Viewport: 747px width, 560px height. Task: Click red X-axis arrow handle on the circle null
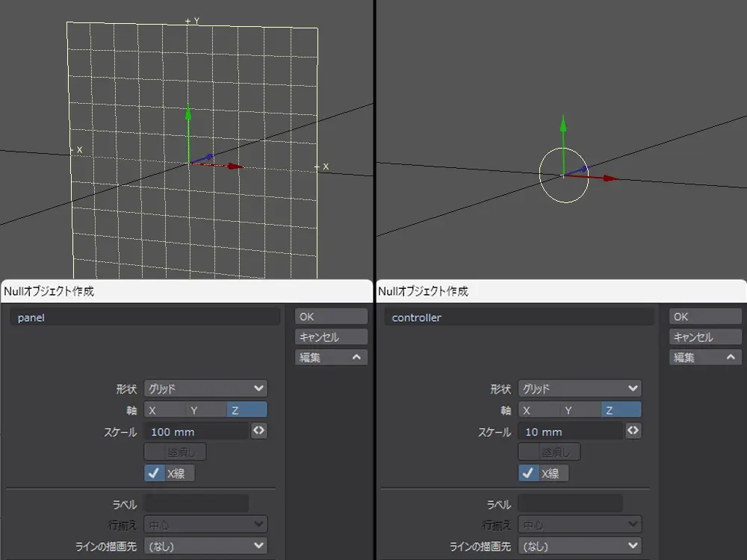pyautogui.click(x=611, y=178)
